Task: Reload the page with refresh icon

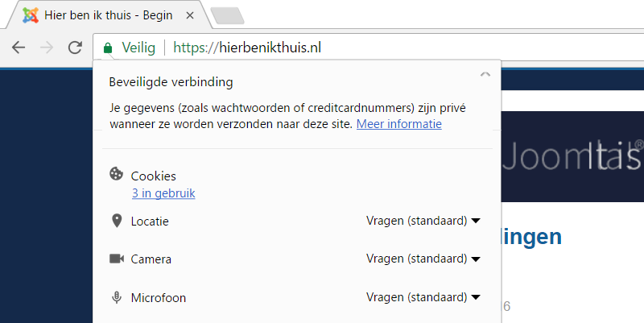Action: click(75, 48)
